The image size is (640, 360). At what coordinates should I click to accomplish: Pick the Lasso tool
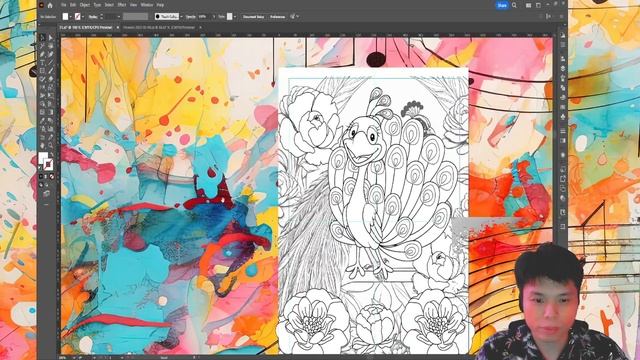(x=51, y=46)
